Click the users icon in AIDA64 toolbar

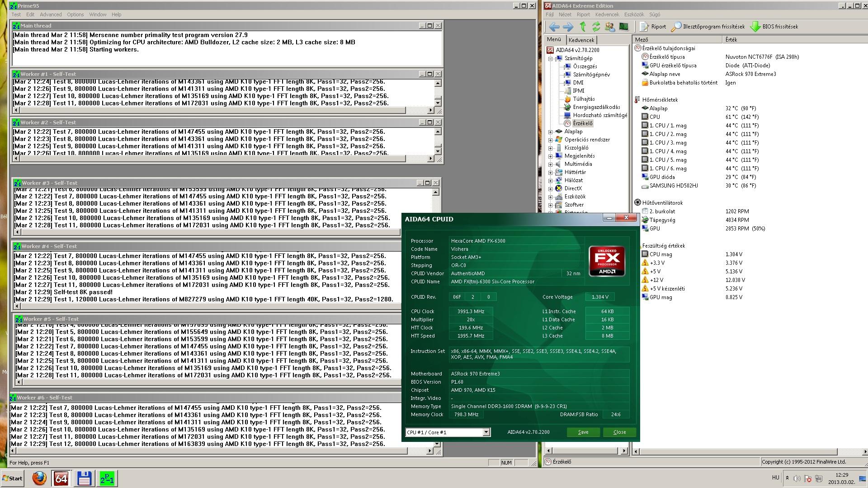(x=609, y=27)
